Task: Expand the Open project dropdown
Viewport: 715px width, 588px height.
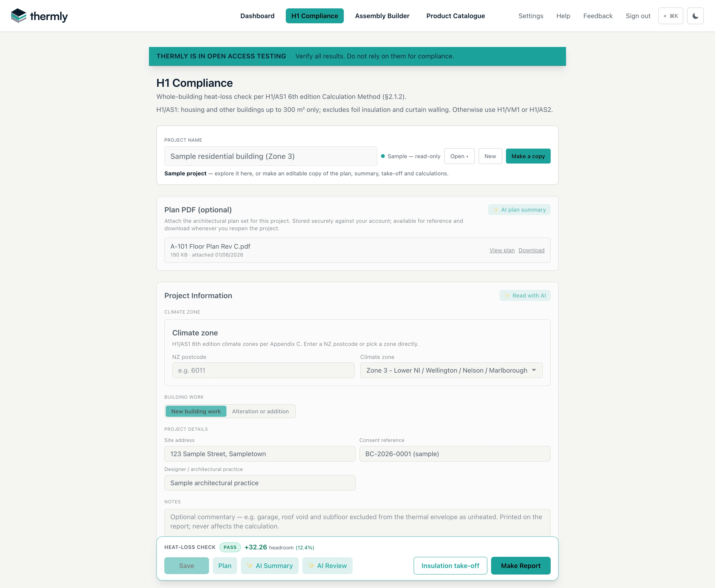Action: pos(459,156)
